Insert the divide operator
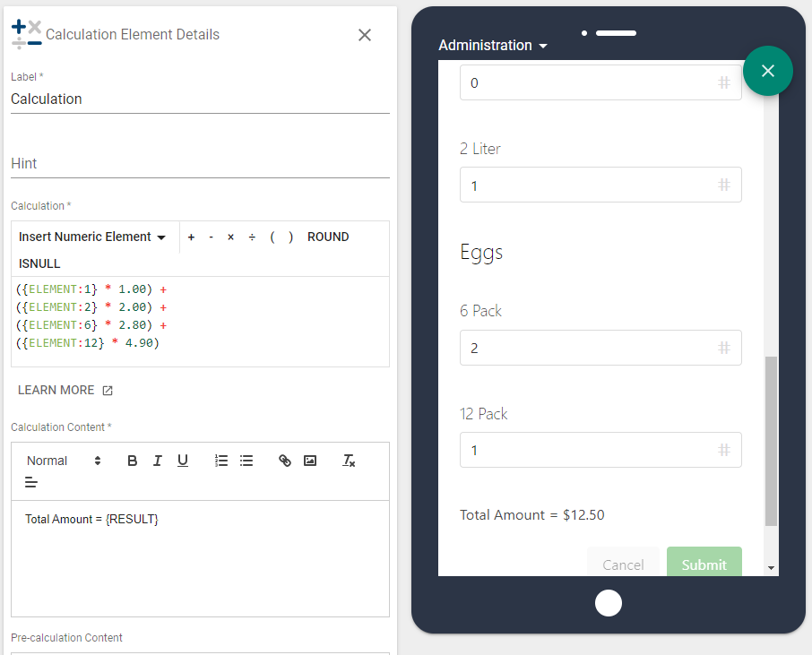Image resolution: width=812 pixels, height=655 pixels. point(252,237)
